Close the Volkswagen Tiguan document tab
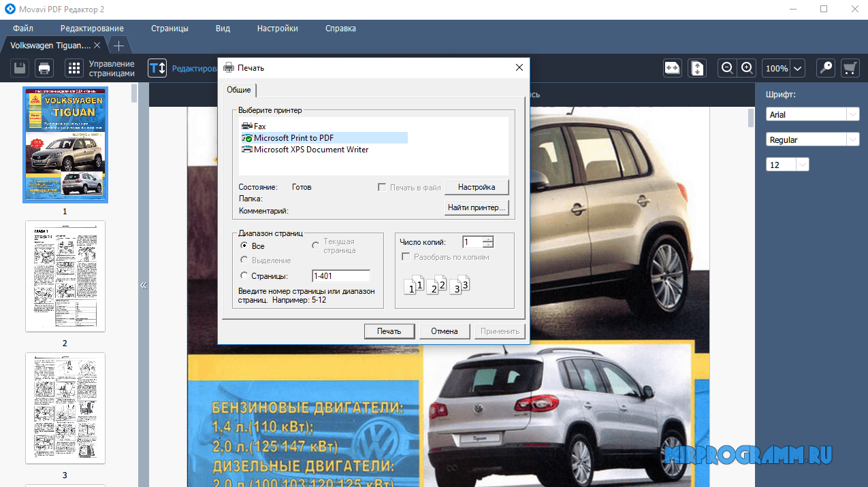The height and width of the screenshot is (487, 868). click(97, 46)
